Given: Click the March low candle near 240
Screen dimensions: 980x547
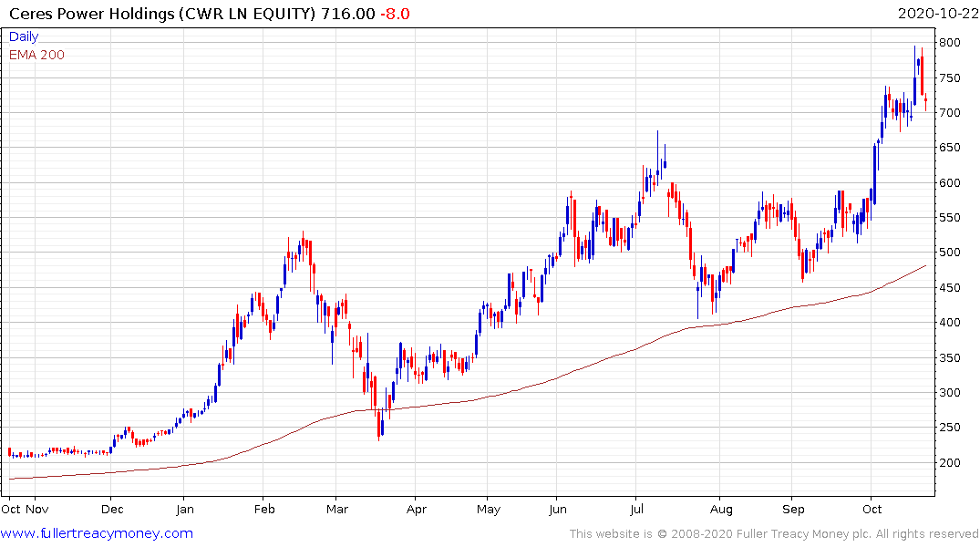Looking at the screenshot, I should [x=378, y=425].
